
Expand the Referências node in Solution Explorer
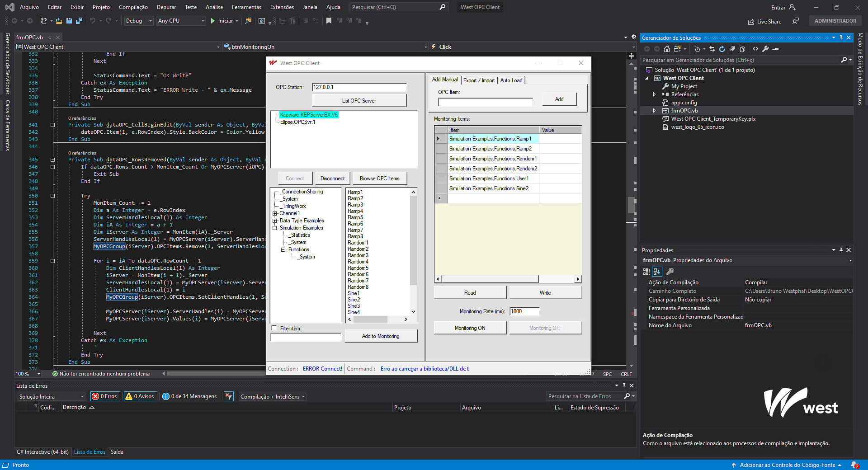[654, 94]
